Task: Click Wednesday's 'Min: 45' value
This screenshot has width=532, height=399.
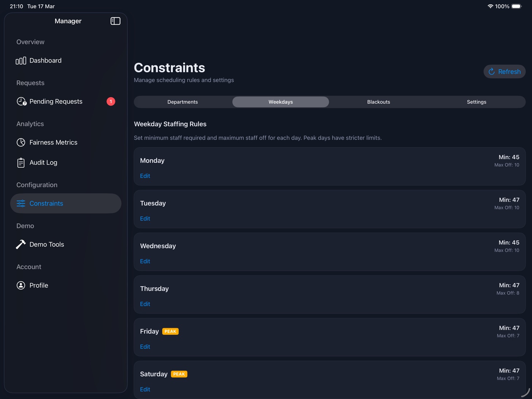Action: point(509,242)
